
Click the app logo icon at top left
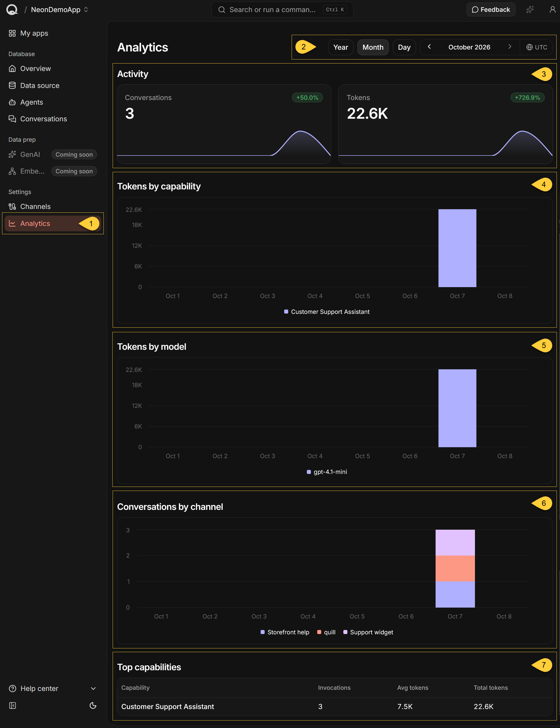[12, 9]
